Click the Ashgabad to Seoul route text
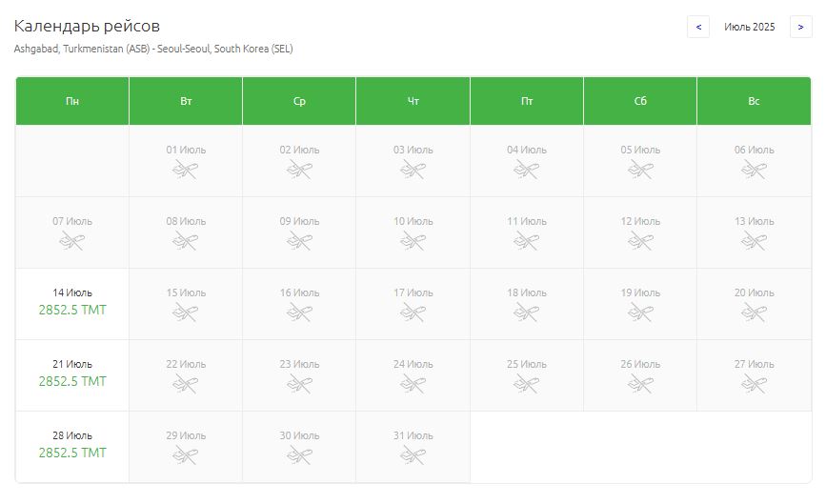 pos(153,49)
